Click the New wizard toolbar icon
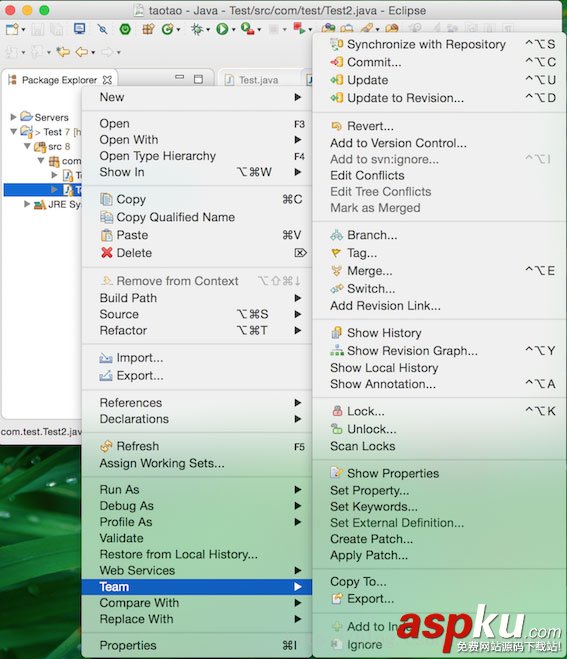The height and width of the screenshot is (659, 567). (x=12, y=29)
